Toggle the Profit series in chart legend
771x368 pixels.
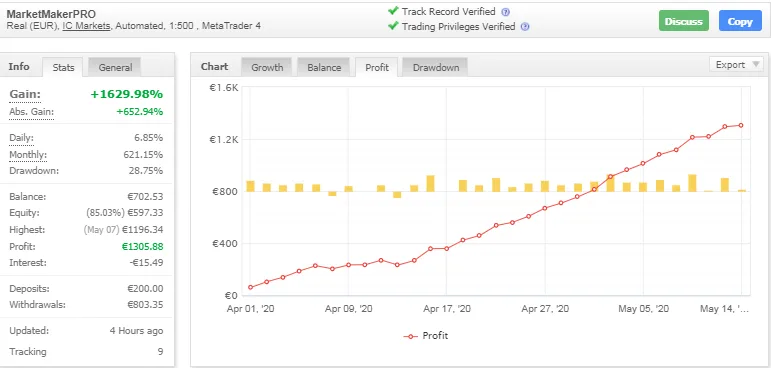click(426, 336)
